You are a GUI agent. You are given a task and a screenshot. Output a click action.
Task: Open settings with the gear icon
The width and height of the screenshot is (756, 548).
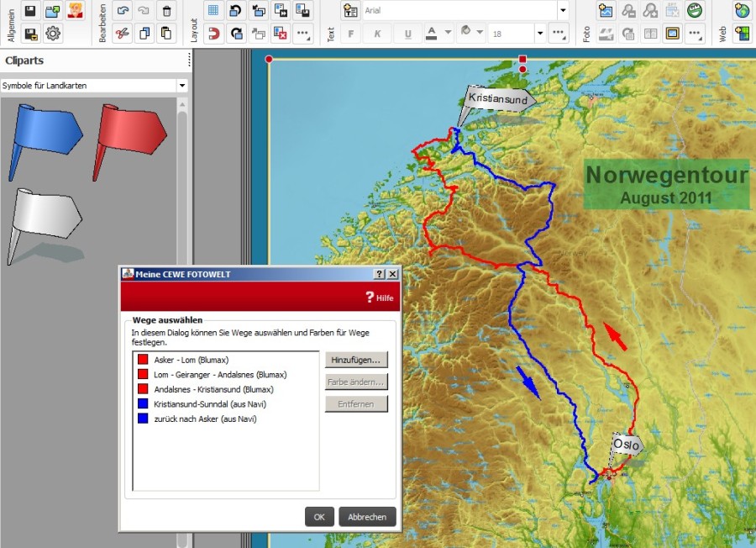[x=53, y=34]
